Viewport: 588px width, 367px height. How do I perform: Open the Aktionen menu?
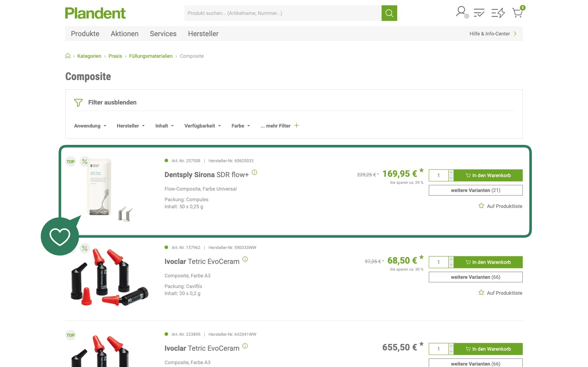point(124,34)
